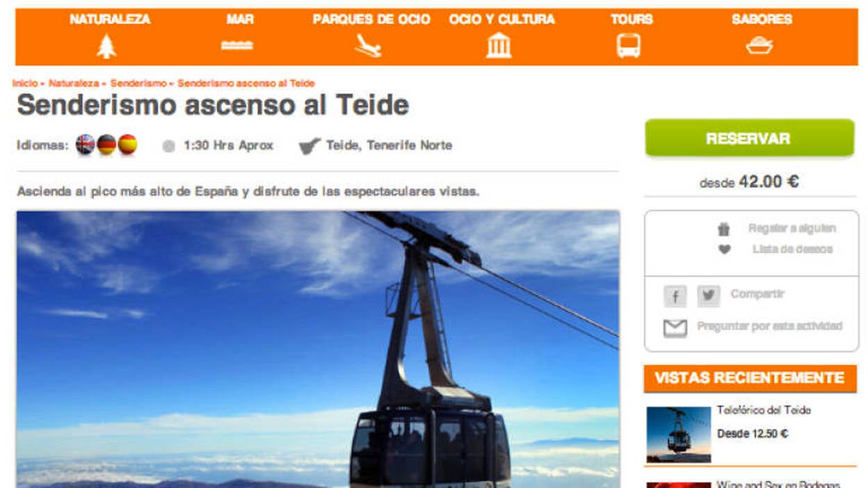Add to Lista de deseos
Screen dimensions: 868x488
(x=792, y=250)
